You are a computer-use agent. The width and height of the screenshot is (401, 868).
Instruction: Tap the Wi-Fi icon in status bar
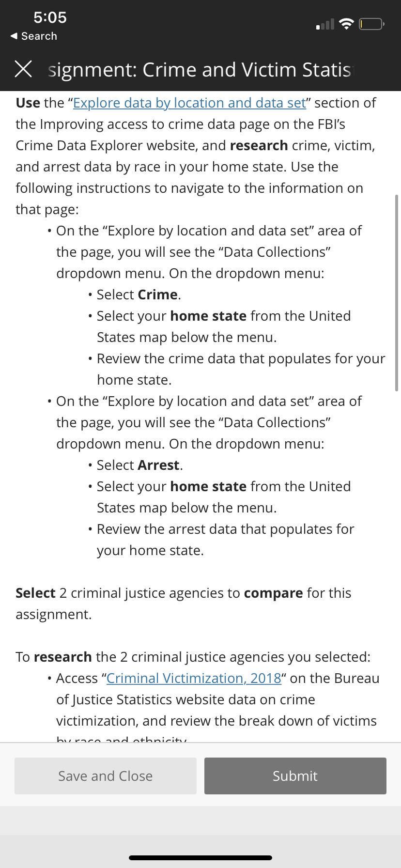pyautogui.click(x=346, y=24)
